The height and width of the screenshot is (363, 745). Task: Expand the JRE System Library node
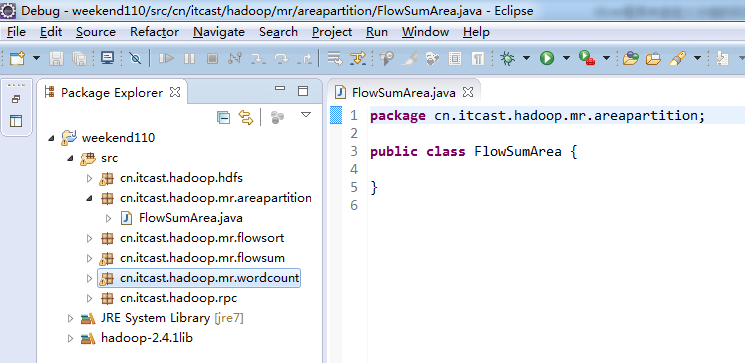70,318
